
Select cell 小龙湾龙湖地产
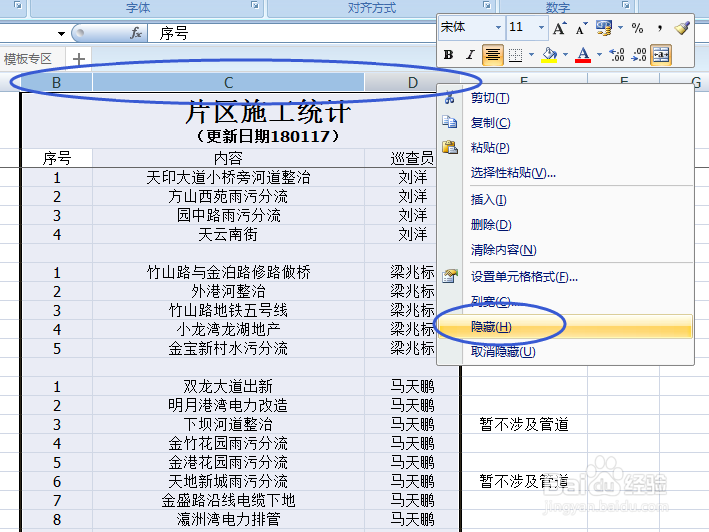pyautogui.click(x=228, y=330)
